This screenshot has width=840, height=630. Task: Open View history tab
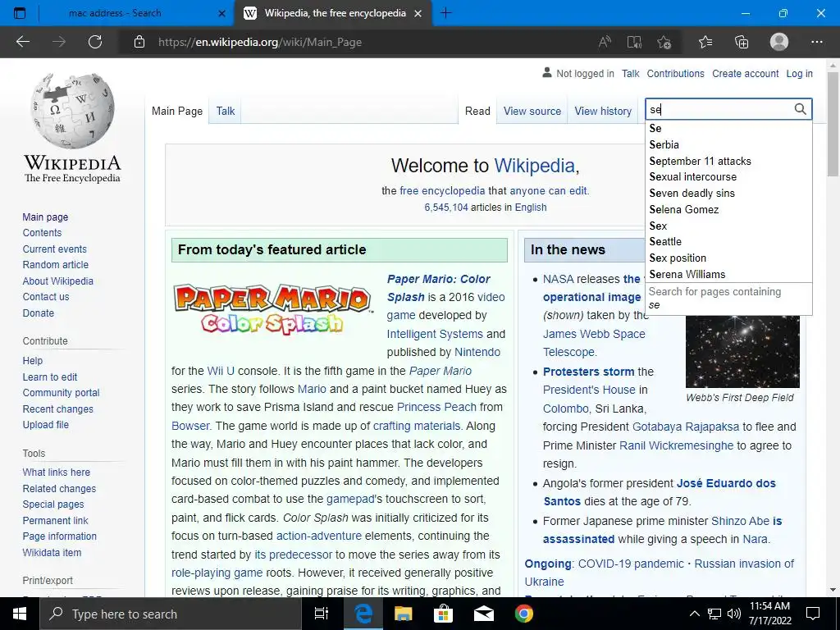pyautogui.click(x=603, y=111)
